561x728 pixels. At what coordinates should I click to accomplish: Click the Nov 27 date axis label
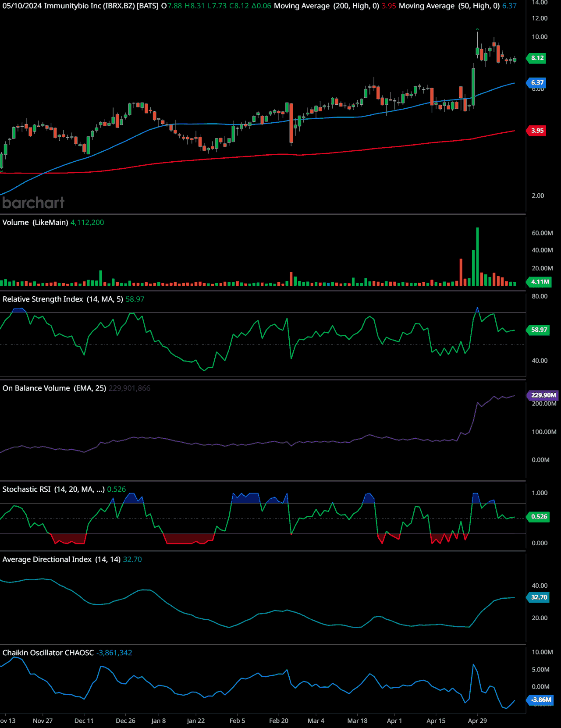pos(43,721)
